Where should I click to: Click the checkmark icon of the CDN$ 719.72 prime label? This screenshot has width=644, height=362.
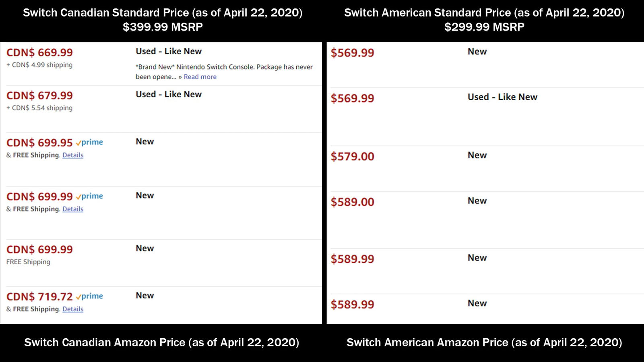click(x=79, y=296)
